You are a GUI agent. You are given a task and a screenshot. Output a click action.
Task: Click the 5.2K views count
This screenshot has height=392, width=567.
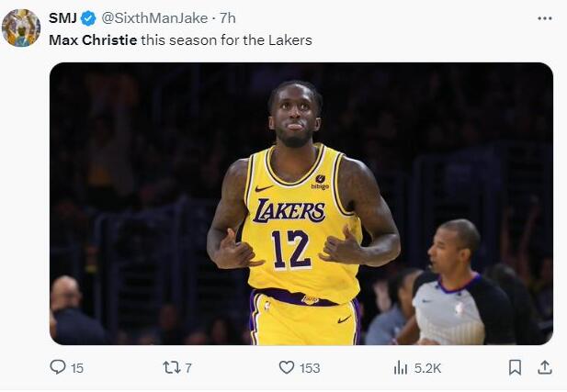[428, 368]
